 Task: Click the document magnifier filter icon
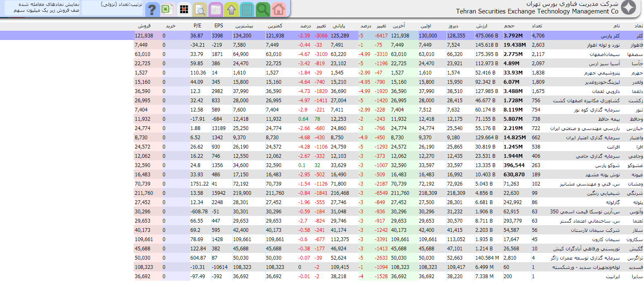click(x=199, y=9)
